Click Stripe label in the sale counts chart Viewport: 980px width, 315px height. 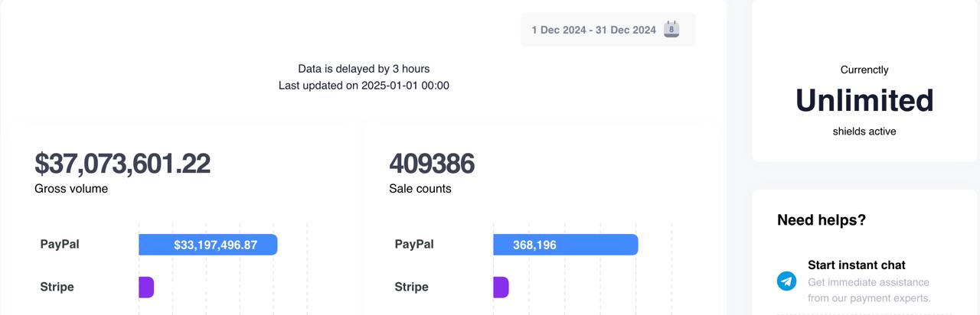(x=412, y=287)
